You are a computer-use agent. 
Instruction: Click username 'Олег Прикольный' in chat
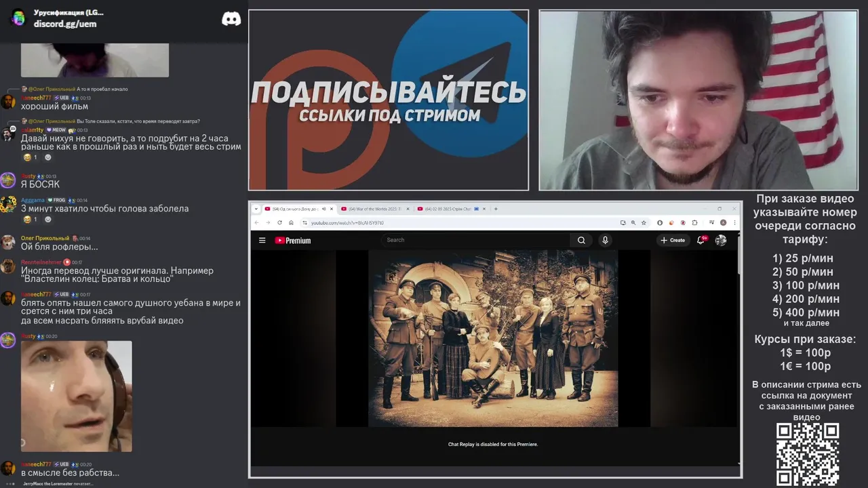(x=45, y=239)
